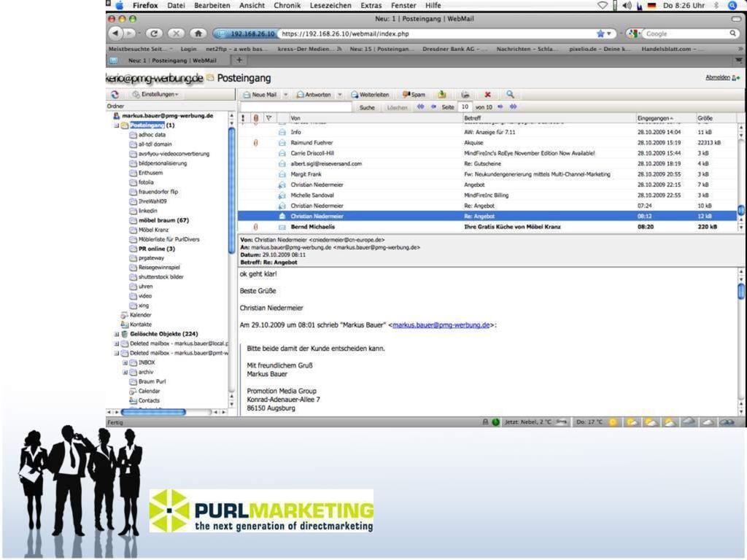Collapse Deleted mailbox markus.bauer@pmt folder

[x=116, y=354]
